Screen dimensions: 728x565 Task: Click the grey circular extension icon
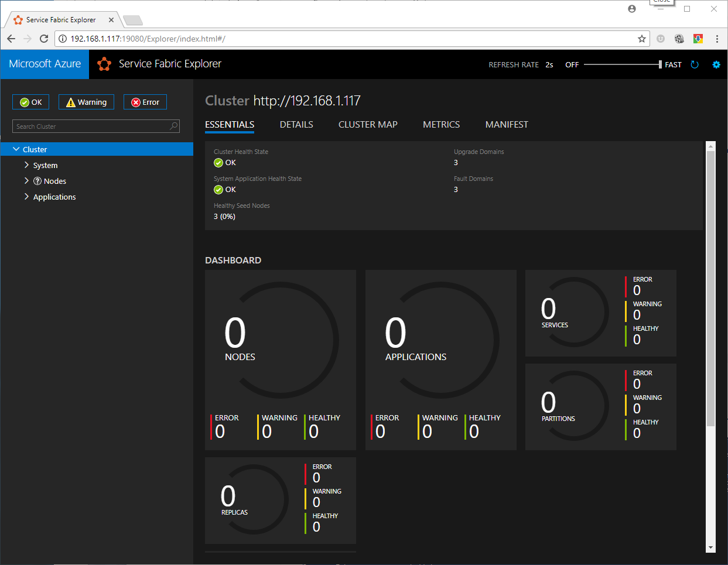point(661,39)
